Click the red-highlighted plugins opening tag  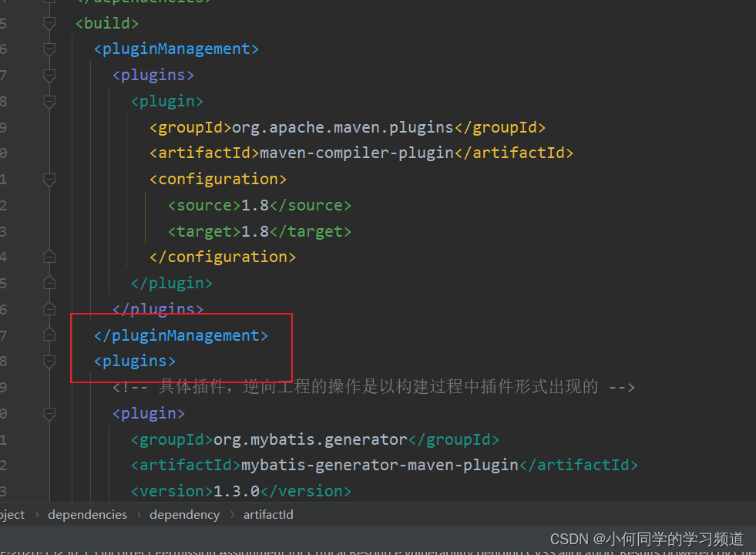[x=134, y=360]
